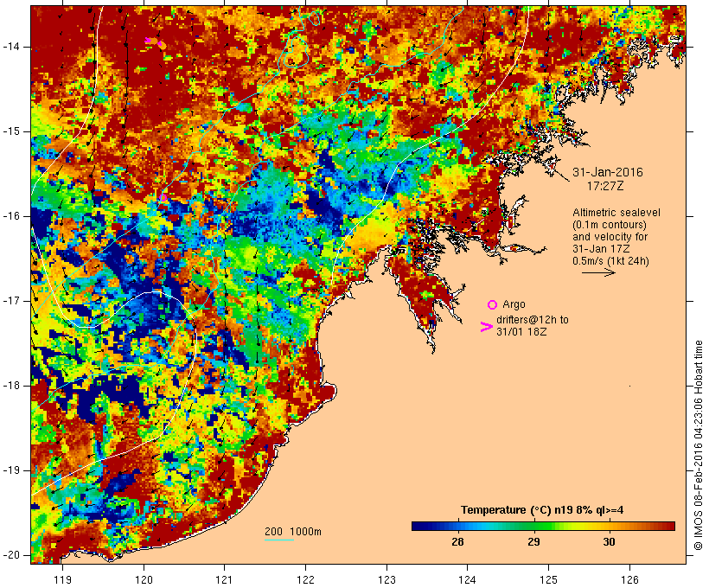
Task: Click the '119' longitude axis label
Action: [62, 579]
